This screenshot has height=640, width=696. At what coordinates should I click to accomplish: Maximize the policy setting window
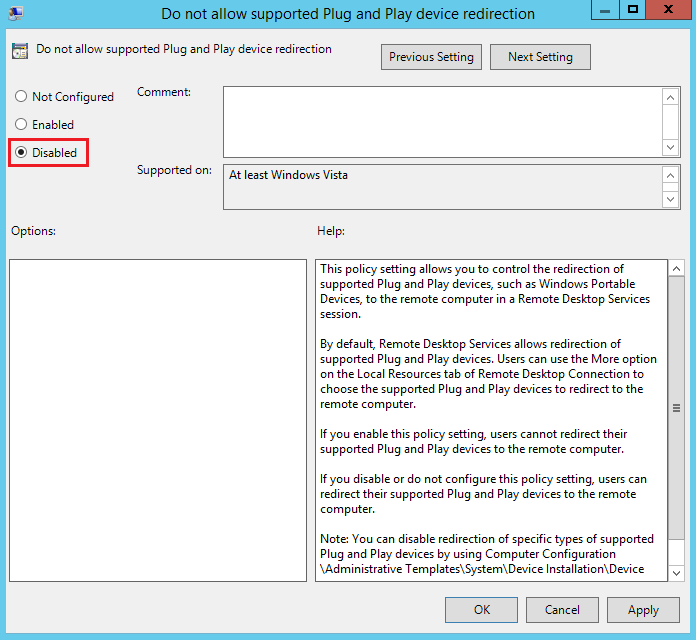tap(633, 9)
